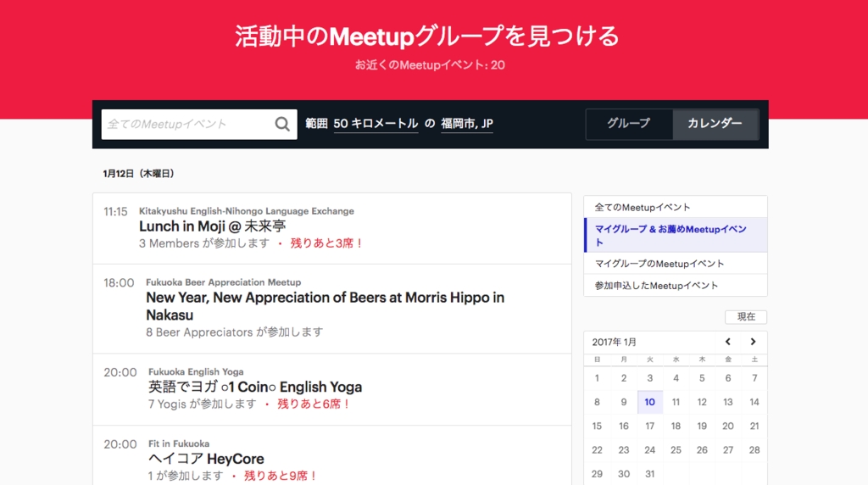Viewport: 868px width, 485px height.
Task: Switch to グループ tab
Action: [629, 124]
